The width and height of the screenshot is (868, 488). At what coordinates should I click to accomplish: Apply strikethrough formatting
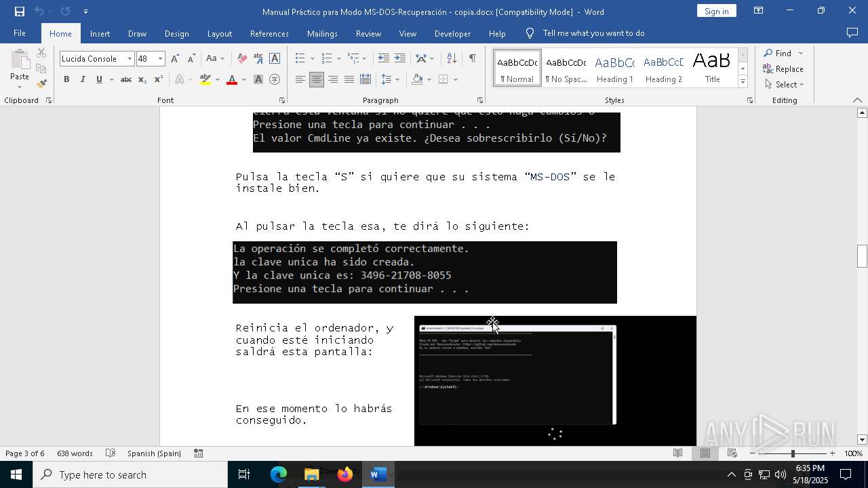coord(125,79)
